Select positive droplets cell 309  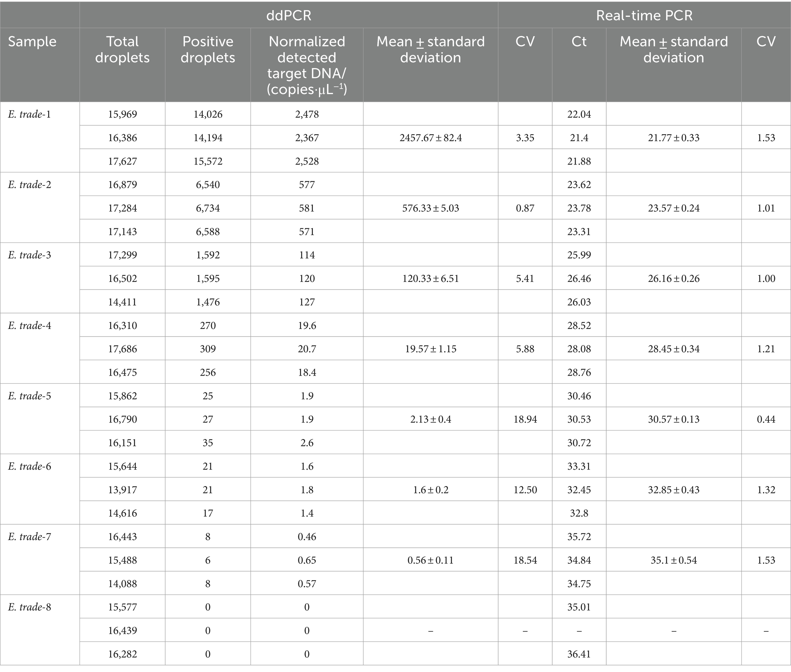[x=208, y=349]
